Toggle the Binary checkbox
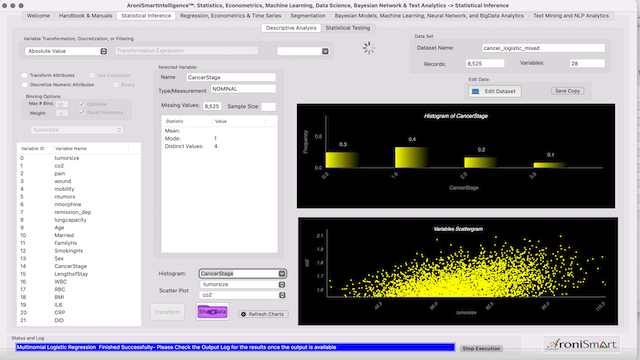The image size is (640, 360). pyautogui.click(x=116, y=85)
